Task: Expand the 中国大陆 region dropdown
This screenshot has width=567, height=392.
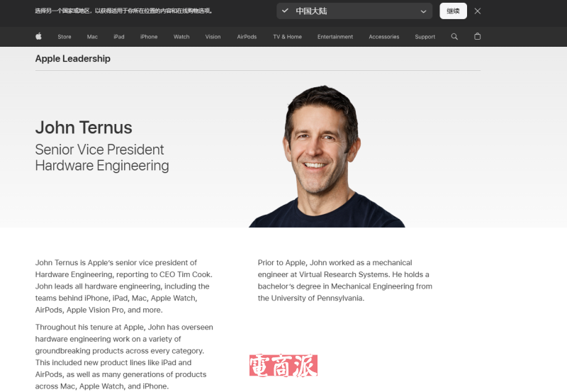Action: (354, 11)
